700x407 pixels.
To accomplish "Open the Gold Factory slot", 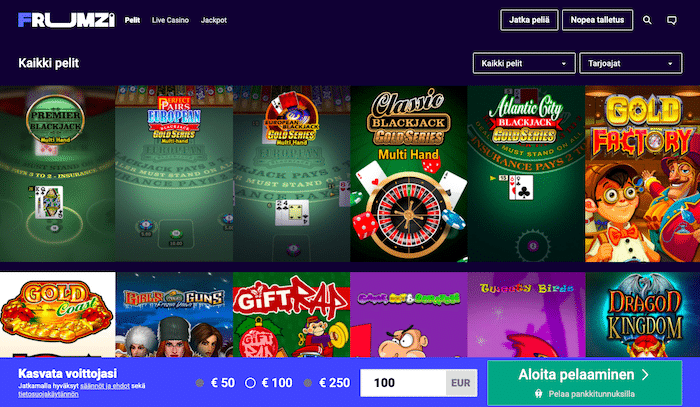I will (642, 174).
